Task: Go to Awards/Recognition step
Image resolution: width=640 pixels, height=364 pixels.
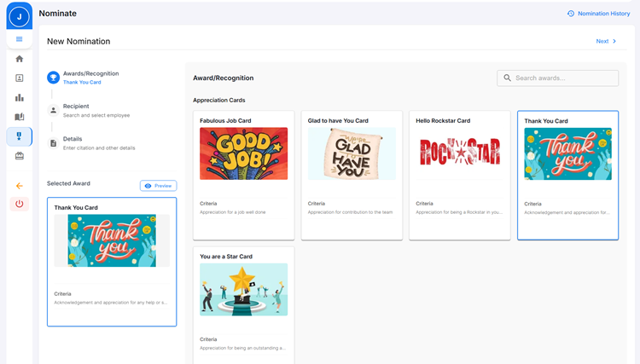Action: pyautogui.click(x=90, y=78)
